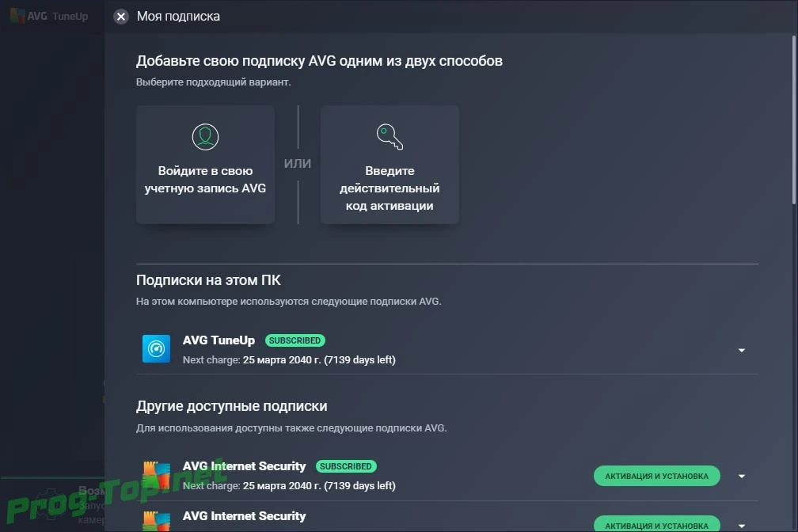Click the AVG TuneUp logo in the title bar
The height and width of the screenshot is (532, 798).
tap(49, 17)
